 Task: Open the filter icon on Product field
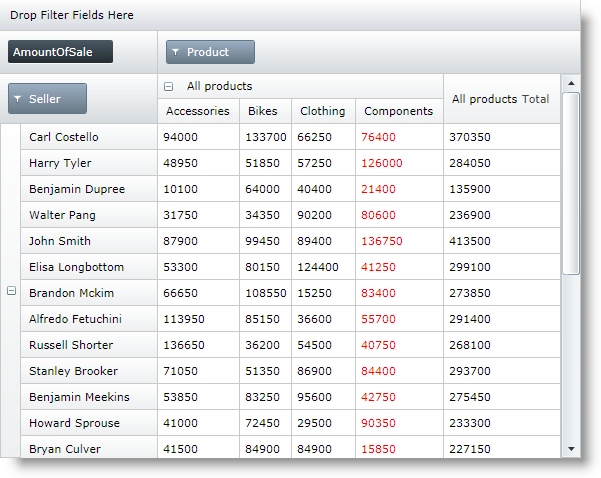click(x=176, y=52)
